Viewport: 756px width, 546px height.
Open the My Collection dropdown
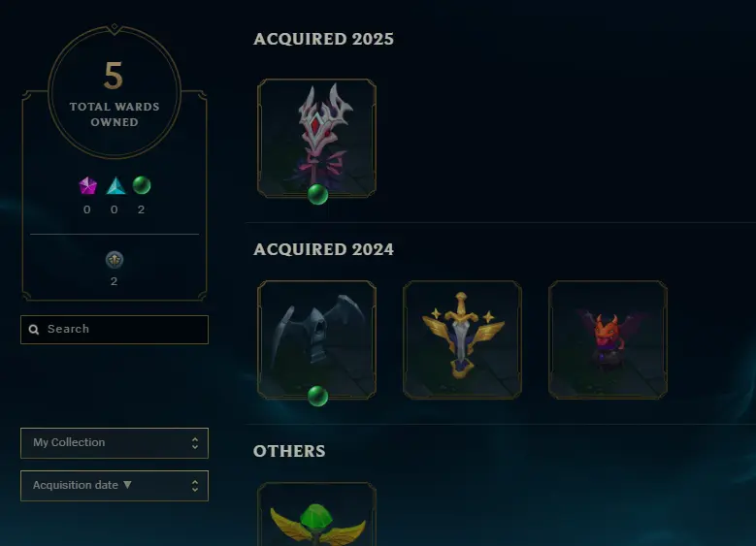click(x=115, y=443)
